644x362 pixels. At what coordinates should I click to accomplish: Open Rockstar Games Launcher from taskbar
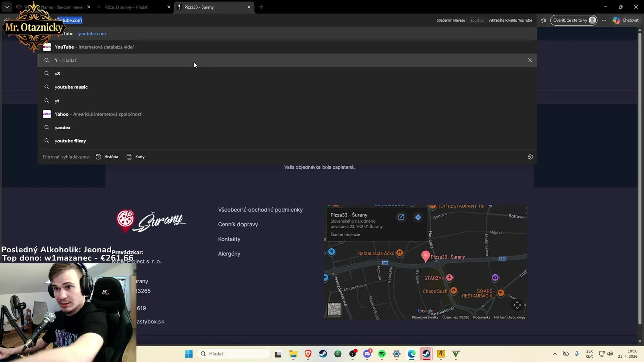441,354
